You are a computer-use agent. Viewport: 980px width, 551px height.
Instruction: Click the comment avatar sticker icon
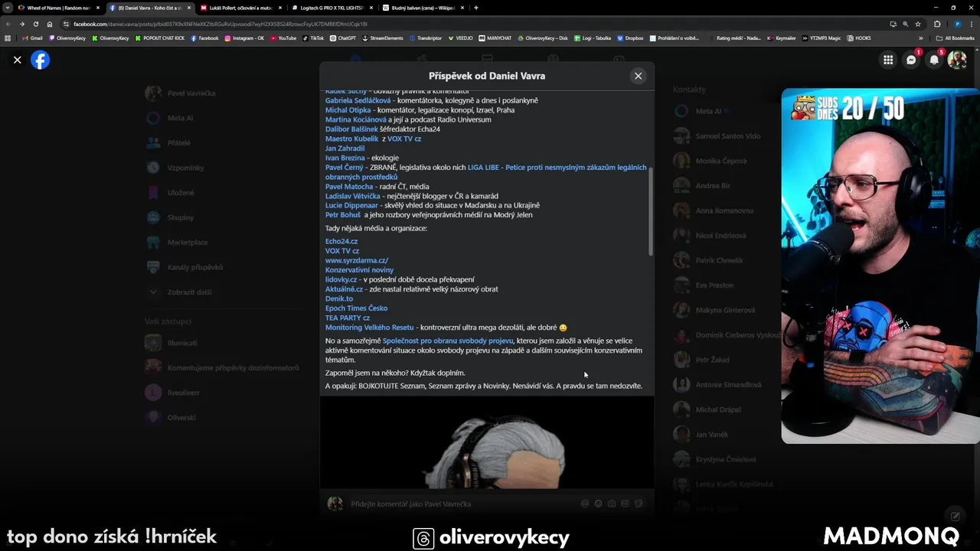pos(585,504)
